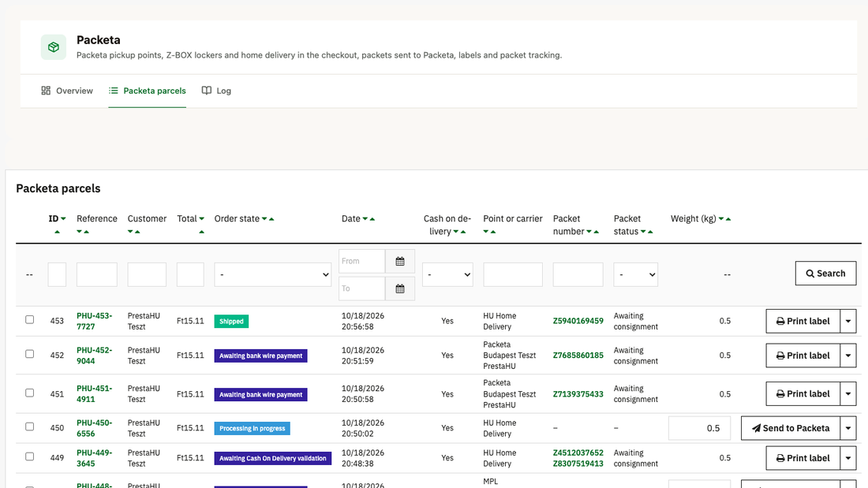Sort Packet status ascending arrow

650,232
